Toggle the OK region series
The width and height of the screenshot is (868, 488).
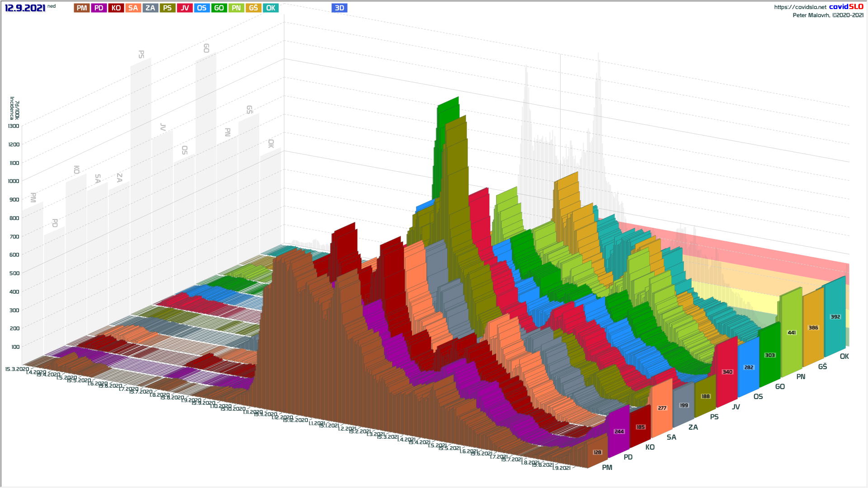[x=271, y=8]
